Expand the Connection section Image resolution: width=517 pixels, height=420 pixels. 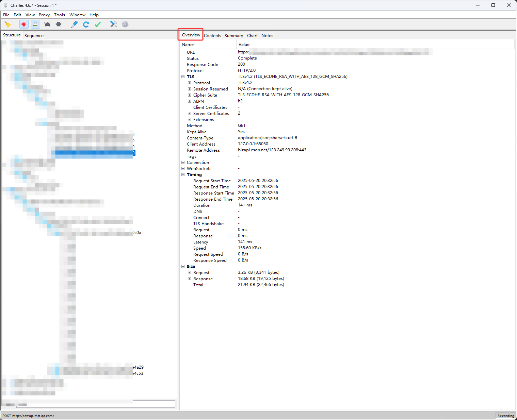[x=183, y=163]
